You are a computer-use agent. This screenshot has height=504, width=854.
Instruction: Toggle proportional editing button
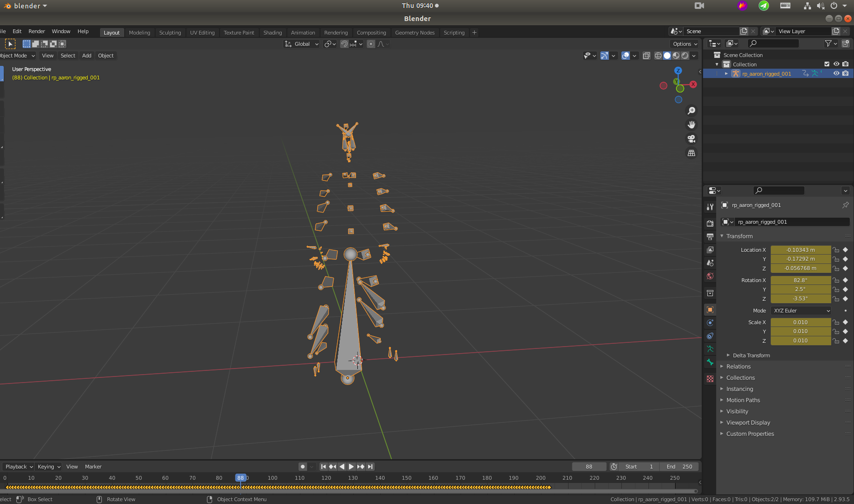tap(371, 44)
